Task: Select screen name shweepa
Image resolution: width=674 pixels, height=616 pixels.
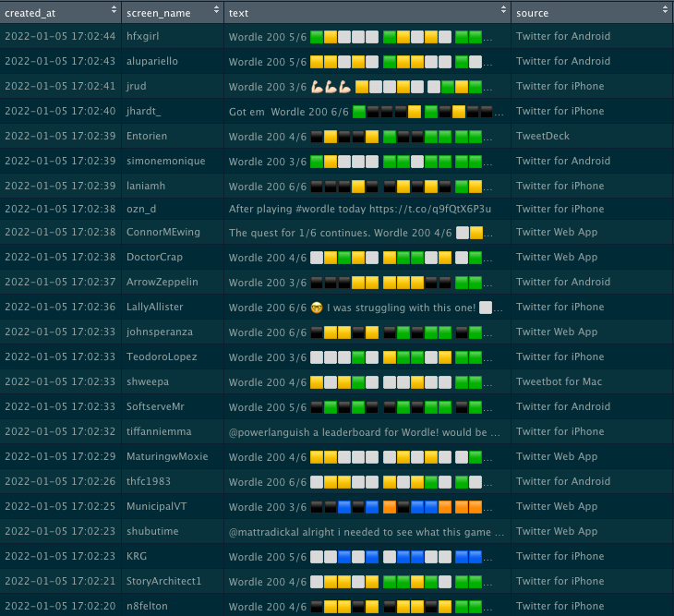Action: (x=148, y=381)
